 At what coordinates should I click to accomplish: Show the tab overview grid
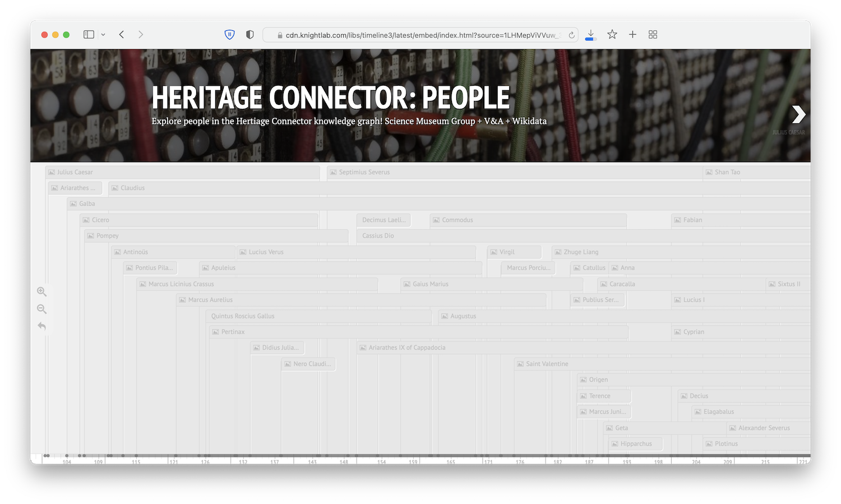pos(653,35)
